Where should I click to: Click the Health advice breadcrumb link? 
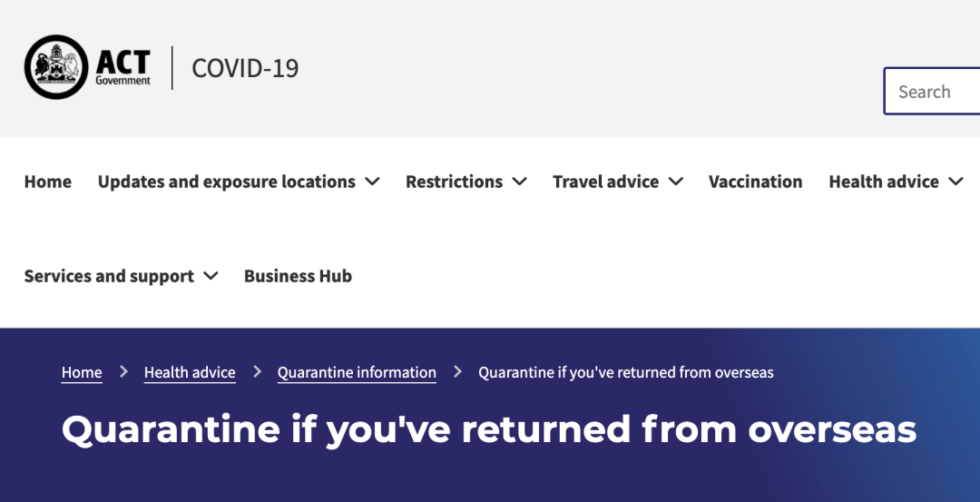tap(190, 372)
